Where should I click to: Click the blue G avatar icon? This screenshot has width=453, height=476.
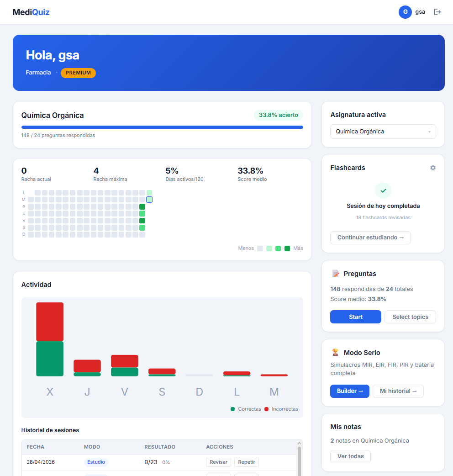pos(405,12)
